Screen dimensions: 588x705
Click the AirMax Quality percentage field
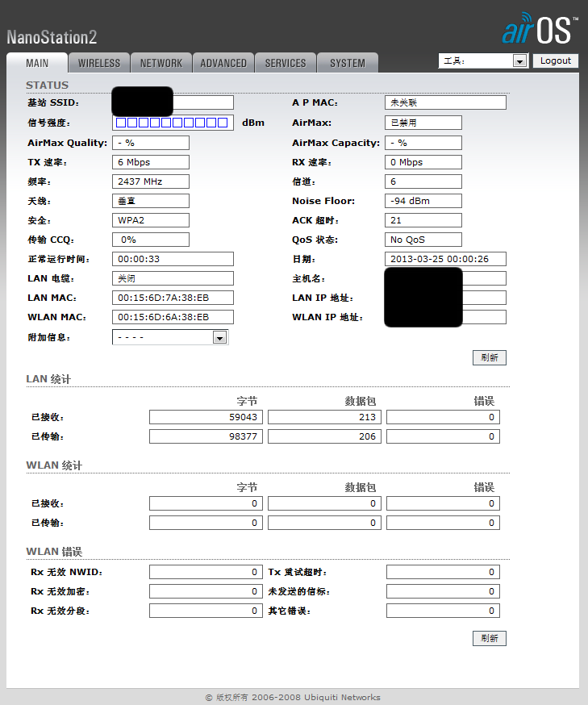pyautogui.click(x=151, y=143)
